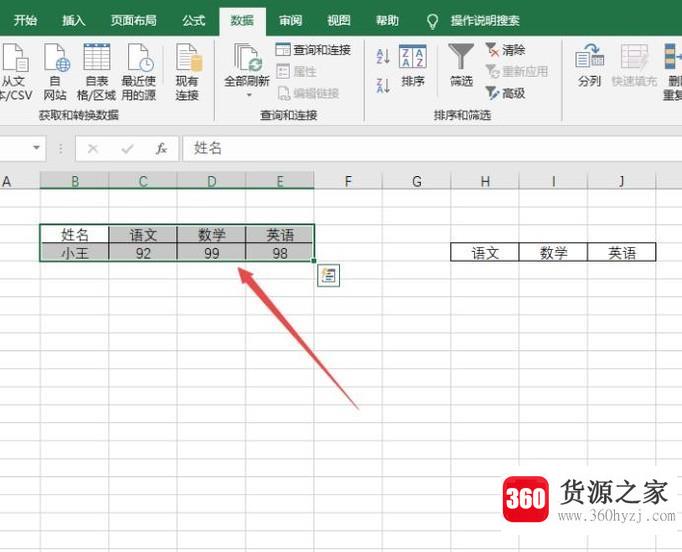Click Clear filter (清除) button
Screen dimensions: 682x552
tap(505, 50)
